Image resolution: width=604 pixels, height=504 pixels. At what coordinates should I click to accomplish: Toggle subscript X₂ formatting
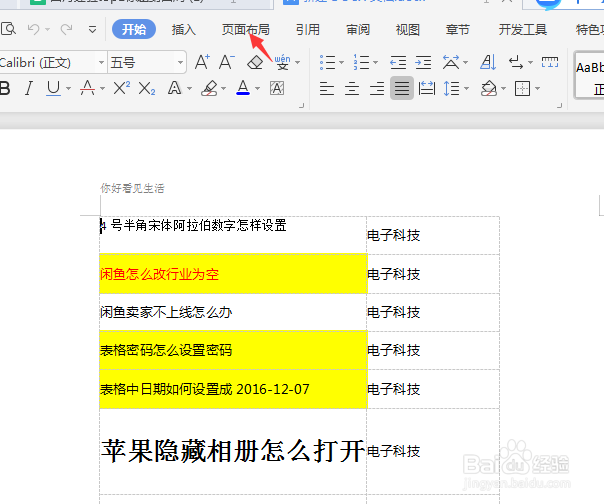(147, 88)
